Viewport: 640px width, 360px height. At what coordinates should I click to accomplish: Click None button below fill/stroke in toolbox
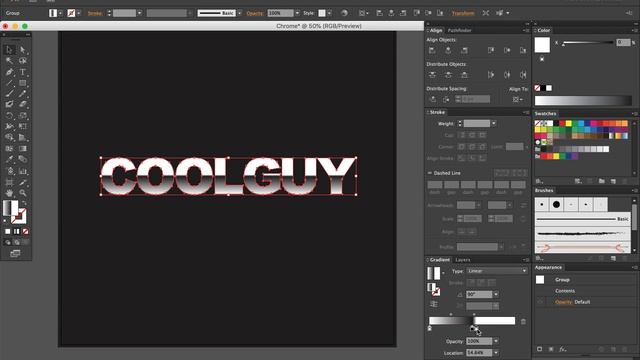point(25,231)
